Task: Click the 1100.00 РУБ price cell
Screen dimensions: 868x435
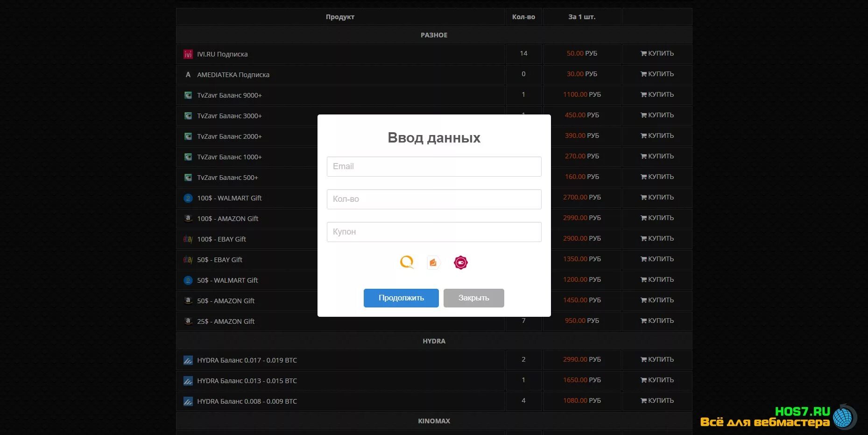Action: tap(582, 94)
